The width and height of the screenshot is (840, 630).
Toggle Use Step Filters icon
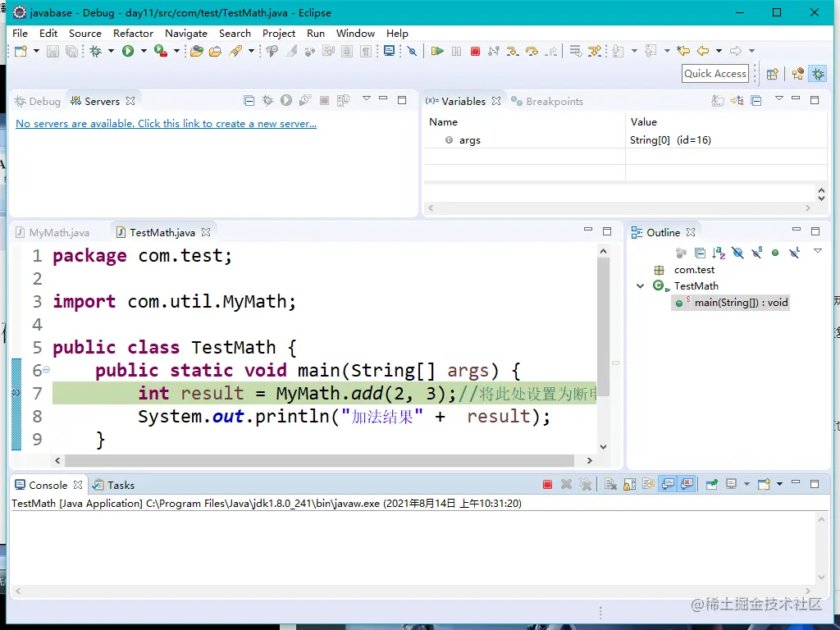point(595,51)
